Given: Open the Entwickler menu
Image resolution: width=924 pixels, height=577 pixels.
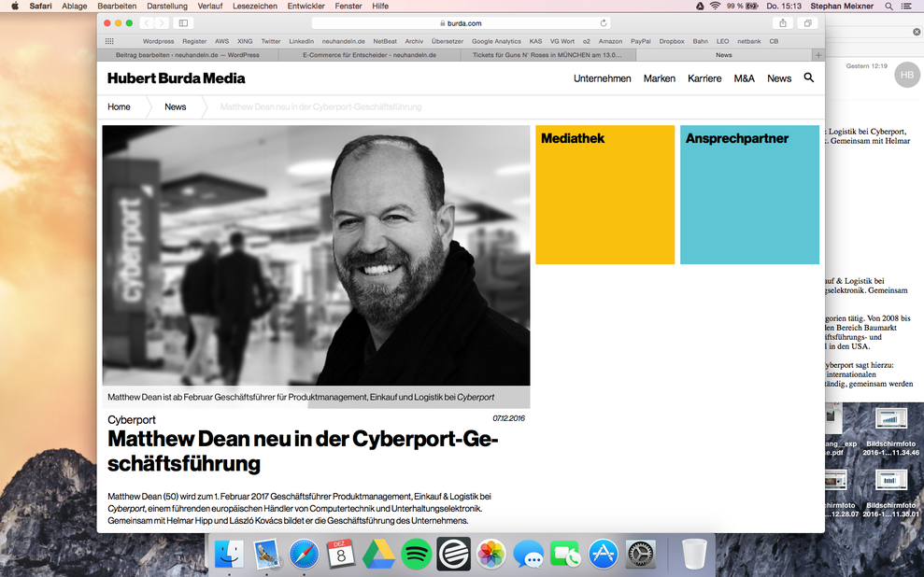Looking at the screenshot, I should tap(306, 6).
